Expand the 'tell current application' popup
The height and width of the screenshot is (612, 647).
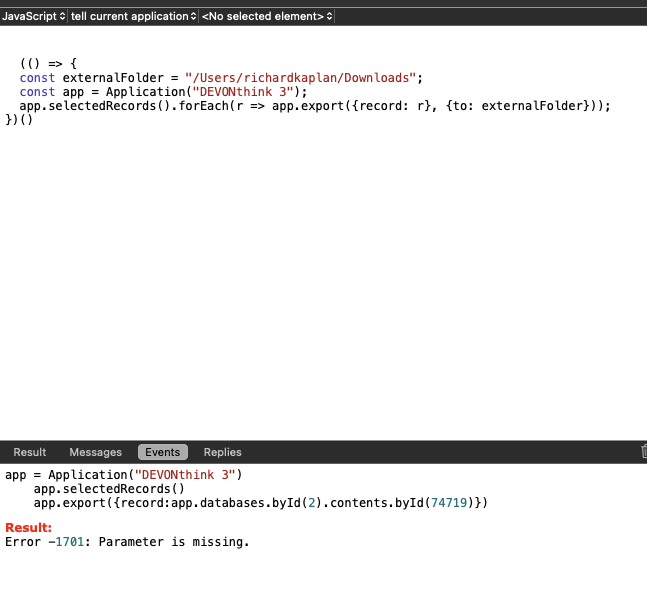coord(132,16)
